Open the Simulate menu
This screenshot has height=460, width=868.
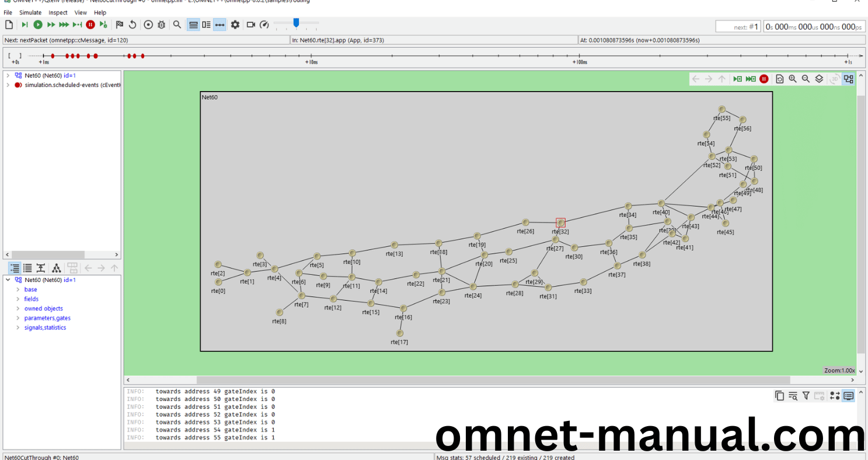pyautogui.click(x=30, y=12)
